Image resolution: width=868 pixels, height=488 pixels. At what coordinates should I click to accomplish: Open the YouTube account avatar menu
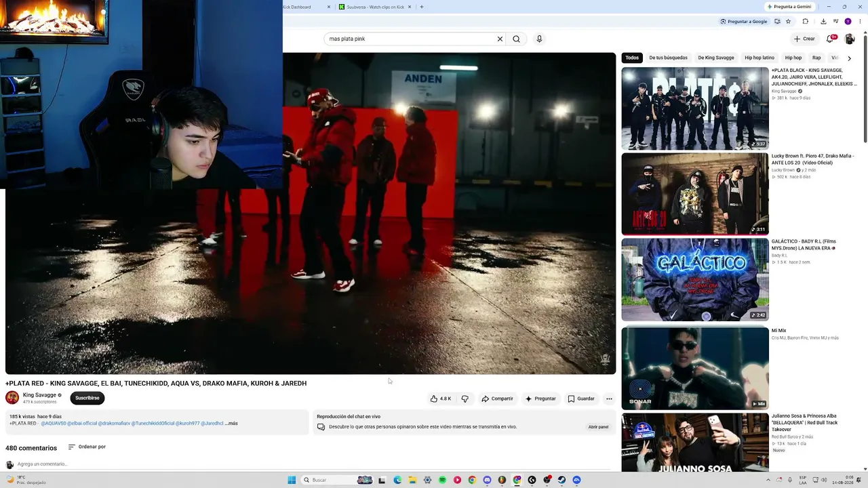849,39
